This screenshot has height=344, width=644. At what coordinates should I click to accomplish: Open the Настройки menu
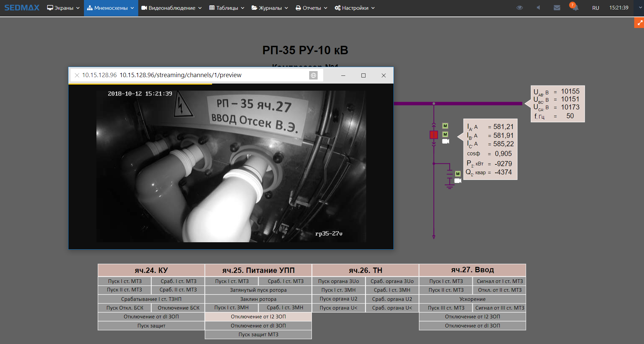[355, 8]
